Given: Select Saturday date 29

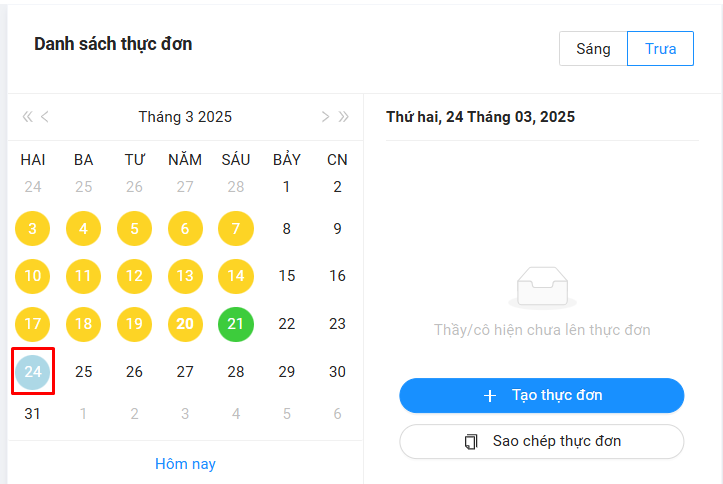Looking at the screenshot, I should [287, 372].
